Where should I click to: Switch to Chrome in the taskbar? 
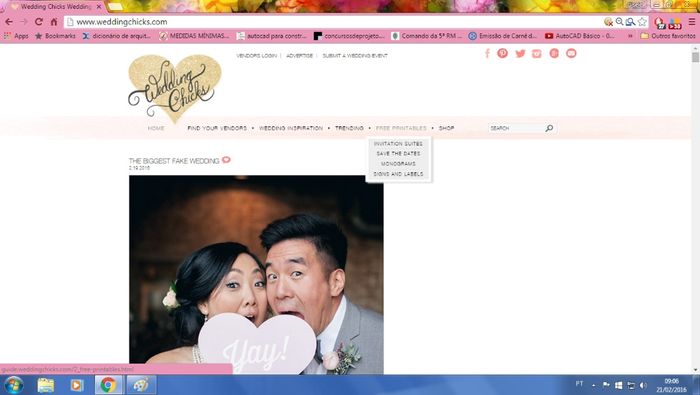[108, 385]
